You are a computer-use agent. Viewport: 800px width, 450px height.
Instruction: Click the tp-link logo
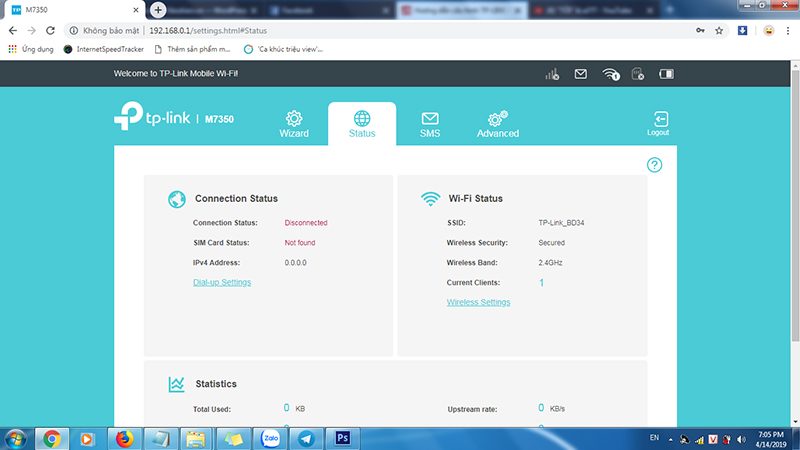pyautogui.click(x=152, y=116)
